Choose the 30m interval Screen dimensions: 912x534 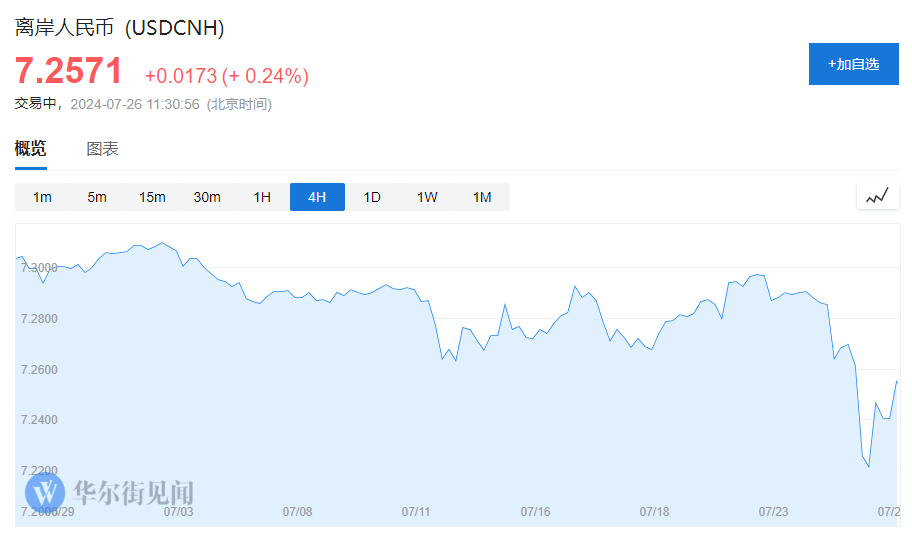point(207,197)
